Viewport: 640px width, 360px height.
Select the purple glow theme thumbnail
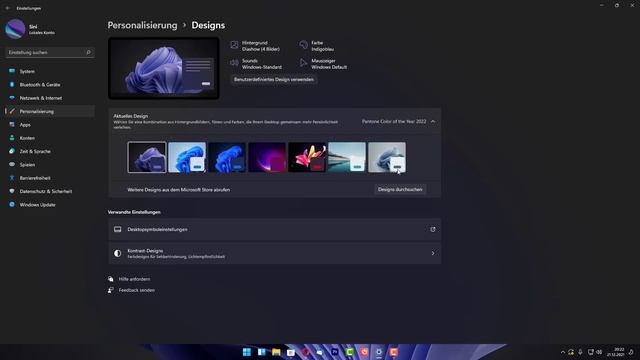point(267,157)
